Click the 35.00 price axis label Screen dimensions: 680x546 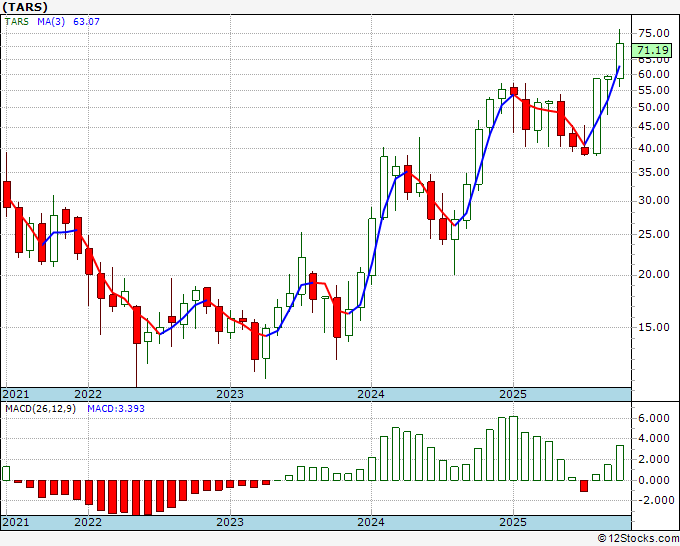coord(654,172)
